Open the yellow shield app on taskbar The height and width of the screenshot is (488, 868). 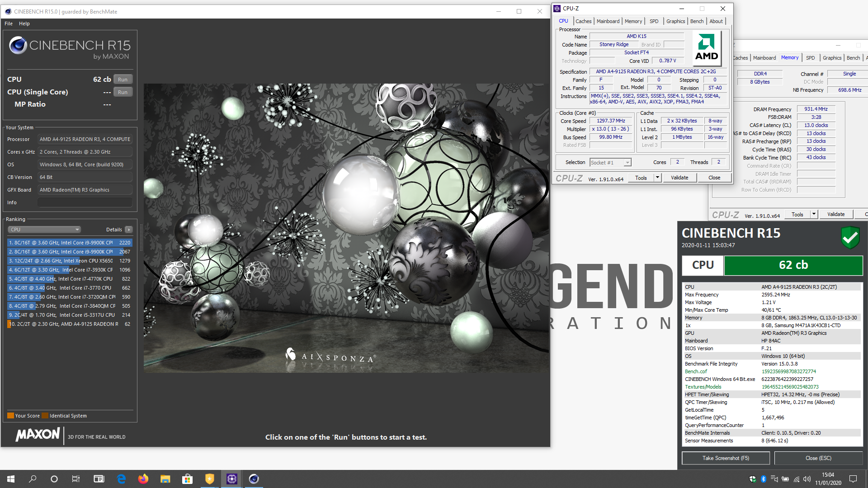(209, 479)
